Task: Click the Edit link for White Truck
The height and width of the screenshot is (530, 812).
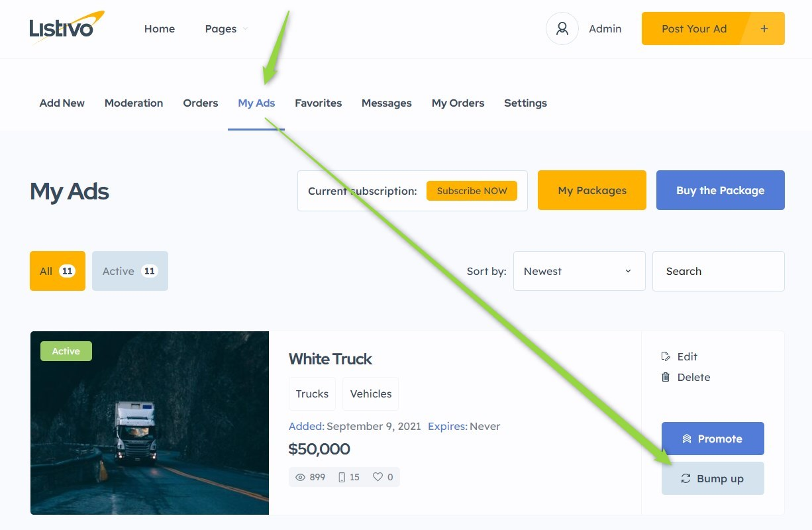Action: (x=680, y=356)
